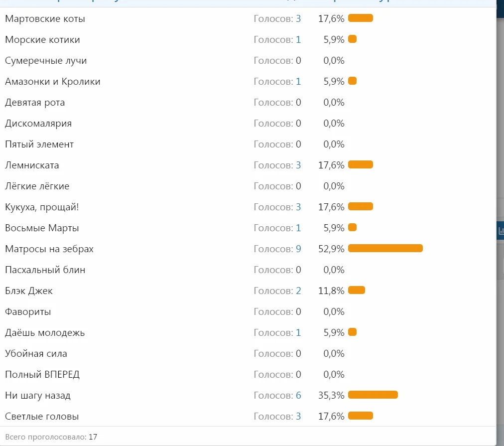The image size is (504, 446).
Task: Click the Полный ВПЕРЕД option label
Action: tap(42, 375)
